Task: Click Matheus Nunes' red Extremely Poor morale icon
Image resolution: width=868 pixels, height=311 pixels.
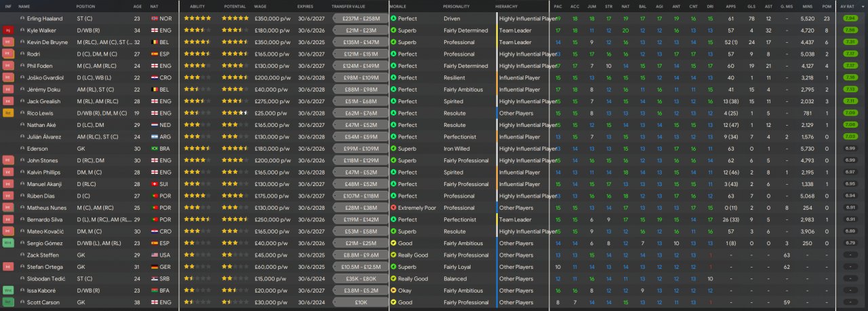Action: (x=393, y=208)
